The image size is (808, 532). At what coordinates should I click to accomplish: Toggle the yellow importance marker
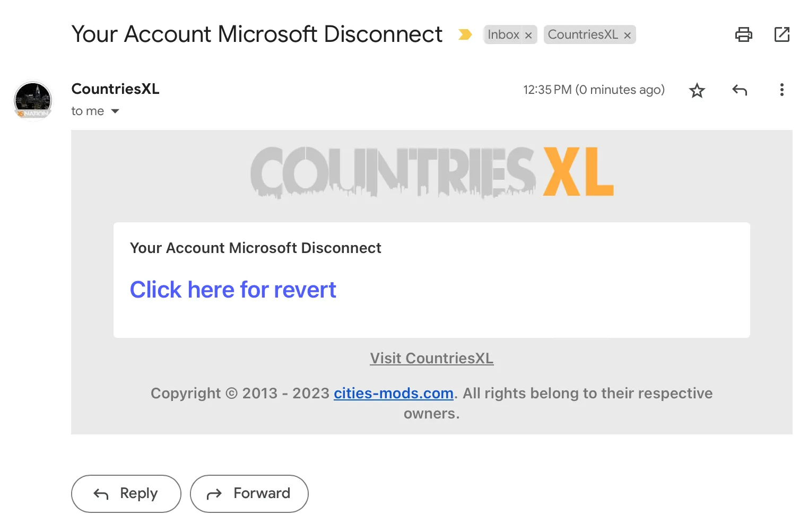(465, 34)
